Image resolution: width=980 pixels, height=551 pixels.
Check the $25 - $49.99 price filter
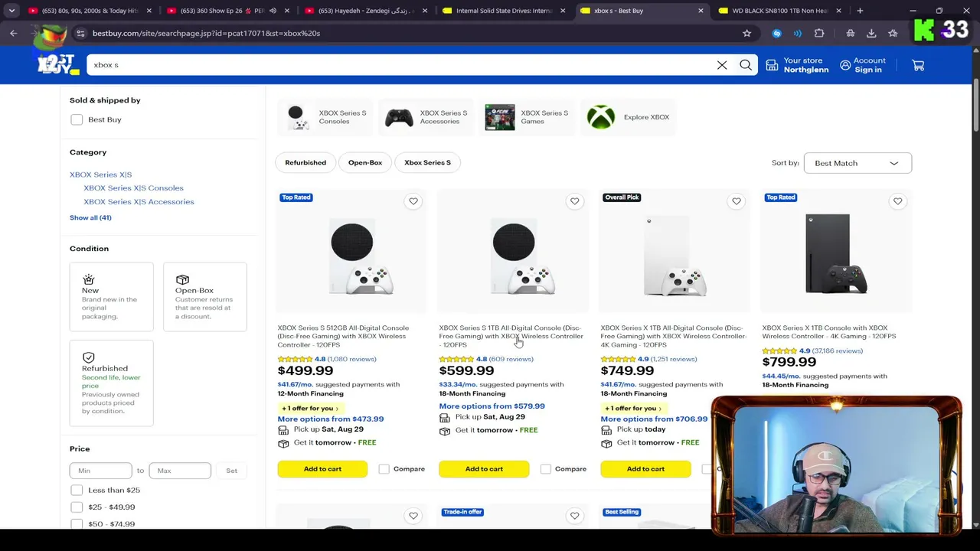[77, 507]
